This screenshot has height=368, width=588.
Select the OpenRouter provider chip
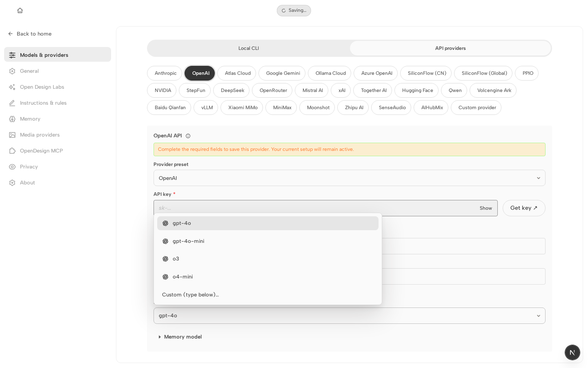click(x=272, y=90)
